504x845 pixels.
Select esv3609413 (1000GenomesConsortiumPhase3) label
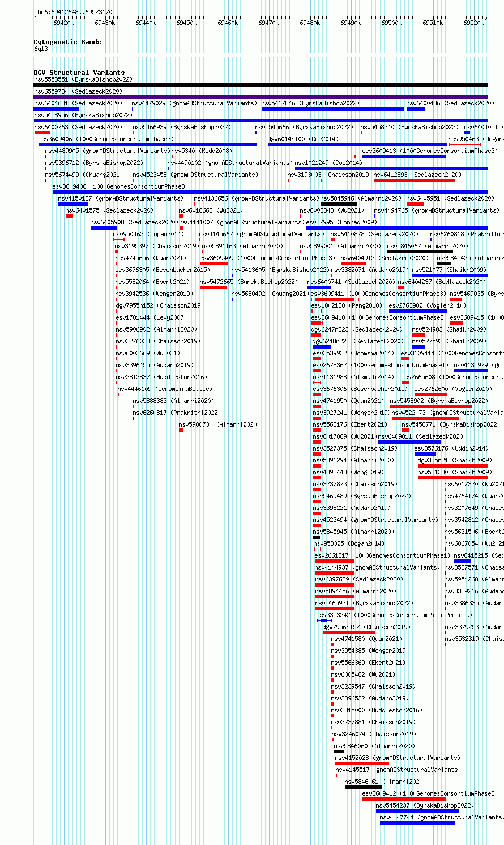tap(430, 151)
